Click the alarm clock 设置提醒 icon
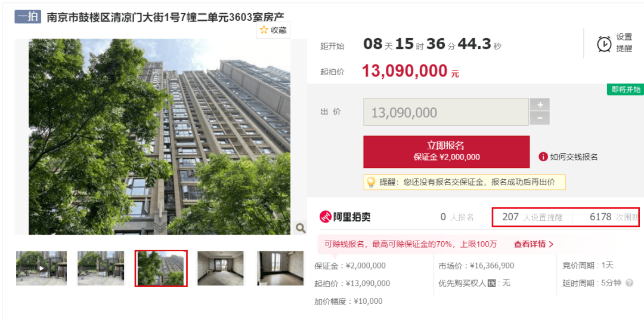The width and height of the screenshot is (644, 320). [604, 43]
